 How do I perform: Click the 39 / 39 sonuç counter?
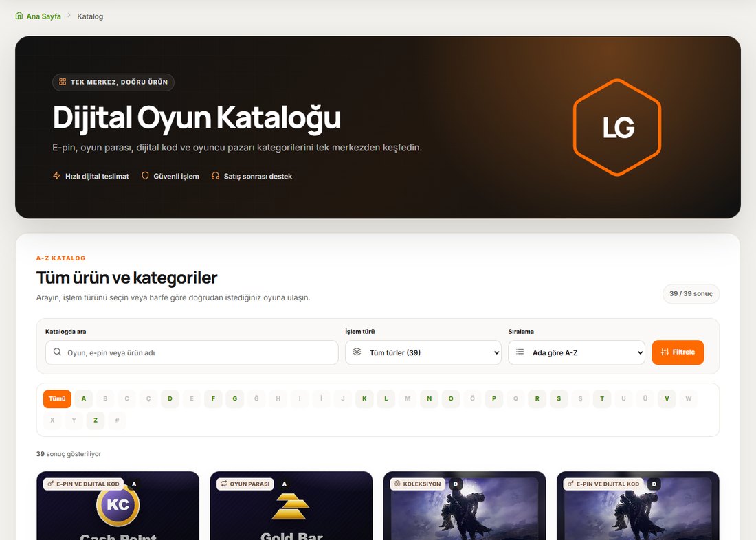tap(691, 293)
